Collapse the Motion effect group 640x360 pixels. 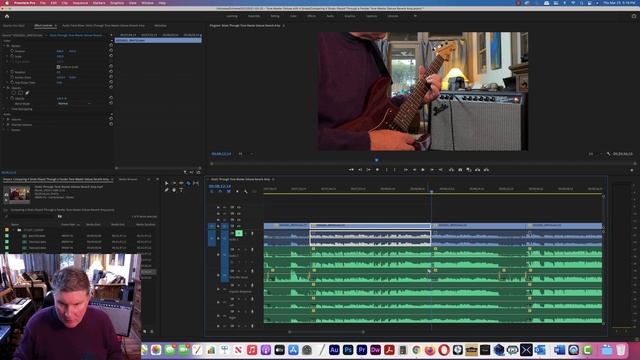point(4,46)
